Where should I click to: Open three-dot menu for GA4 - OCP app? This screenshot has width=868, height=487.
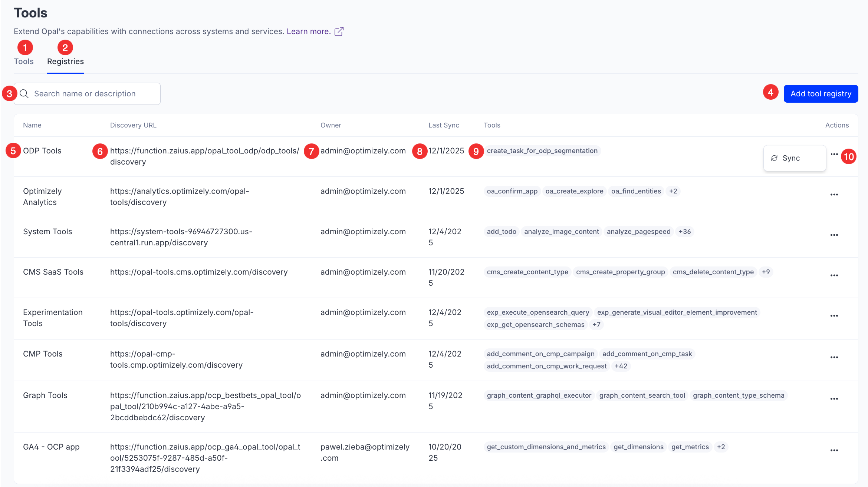pyautogui.click(x=834, y=450)
